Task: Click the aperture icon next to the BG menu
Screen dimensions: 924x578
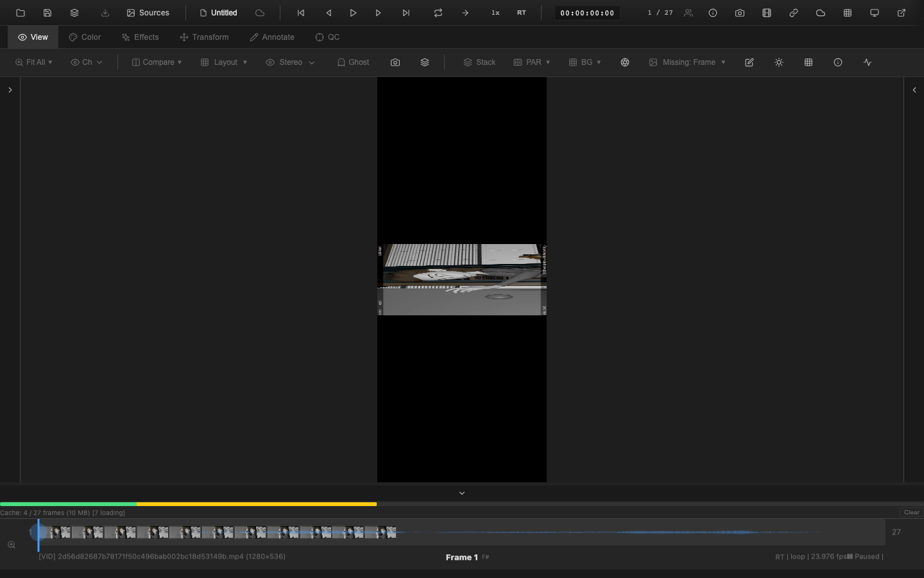Action: click(625, 62)
